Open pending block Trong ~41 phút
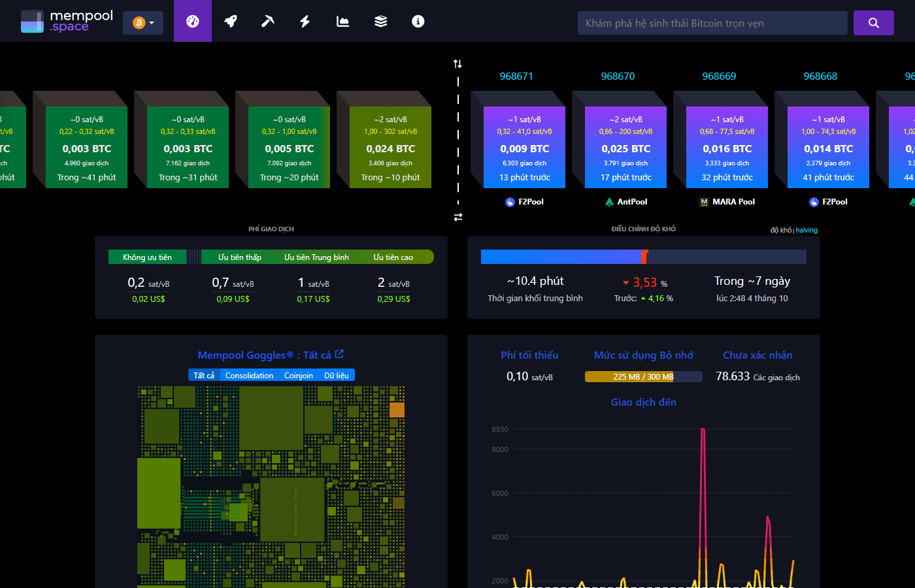The width and height of the screenshot is (915, 588). click(86, 147)
